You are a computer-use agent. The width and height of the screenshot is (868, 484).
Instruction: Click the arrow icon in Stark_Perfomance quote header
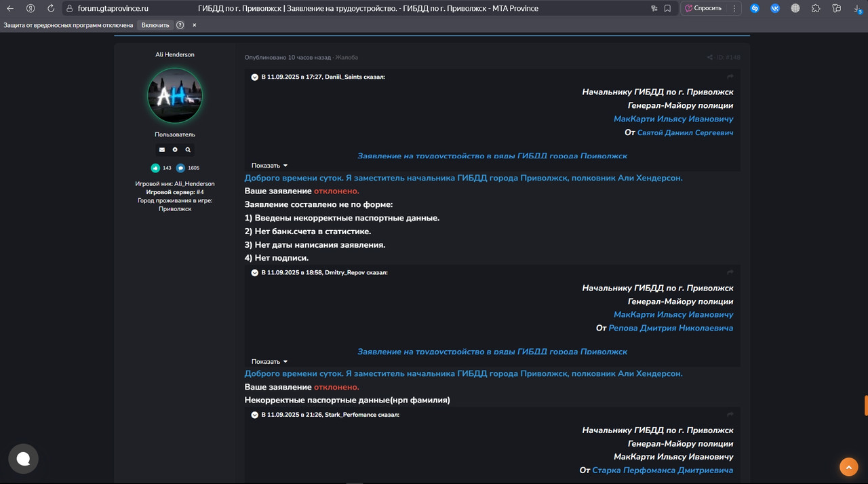point(730,414)
